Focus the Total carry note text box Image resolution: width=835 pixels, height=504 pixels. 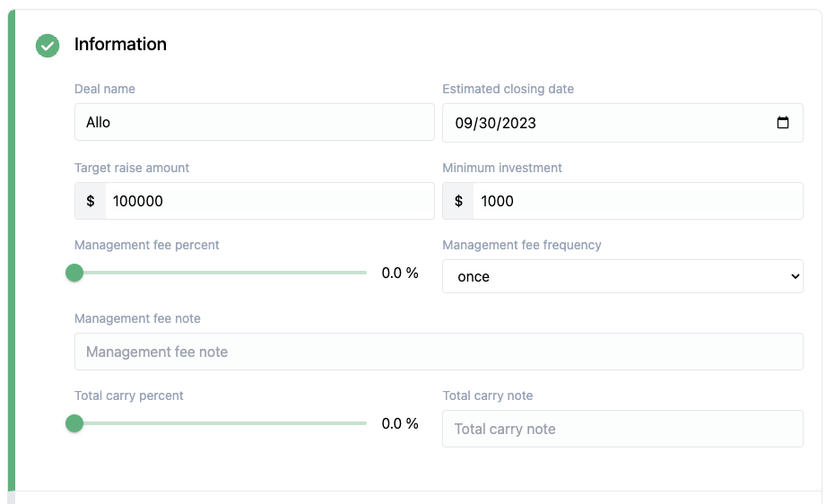tap(622, 429)
